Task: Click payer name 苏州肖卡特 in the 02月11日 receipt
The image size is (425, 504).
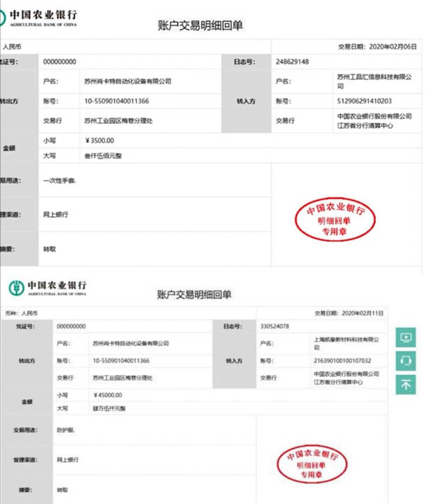Action: [131, 344]
